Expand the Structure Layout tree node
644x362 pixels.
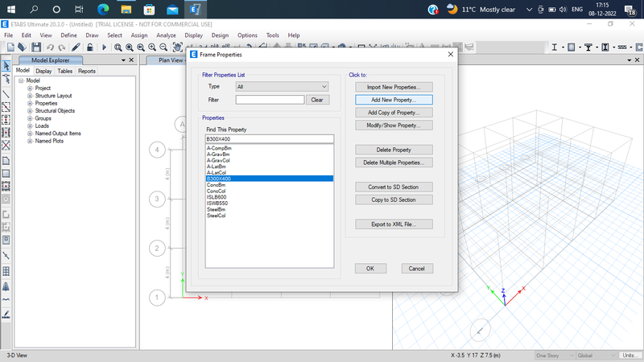30,96
